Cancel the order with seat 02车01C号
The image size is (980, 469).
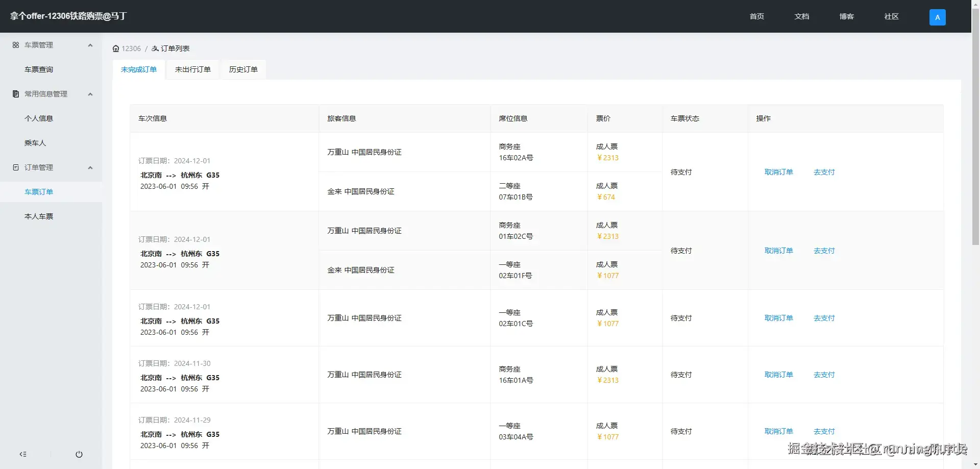point(779,318)
